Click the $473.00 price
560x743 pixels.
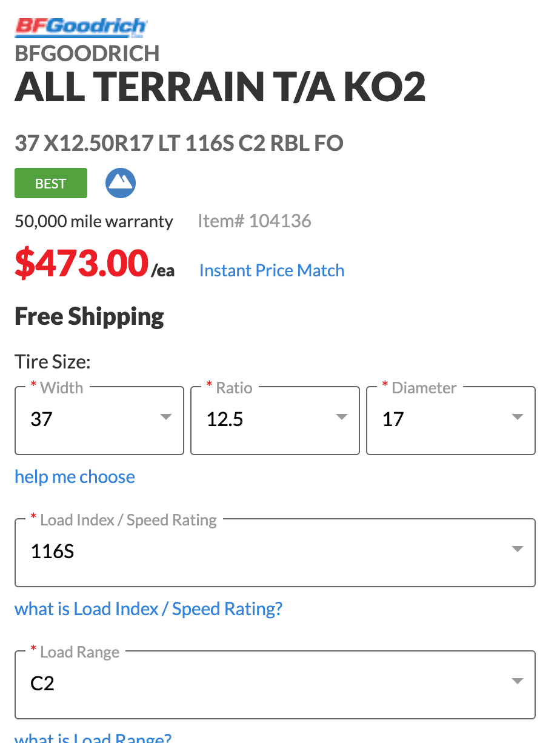click(x=82, y=264)
